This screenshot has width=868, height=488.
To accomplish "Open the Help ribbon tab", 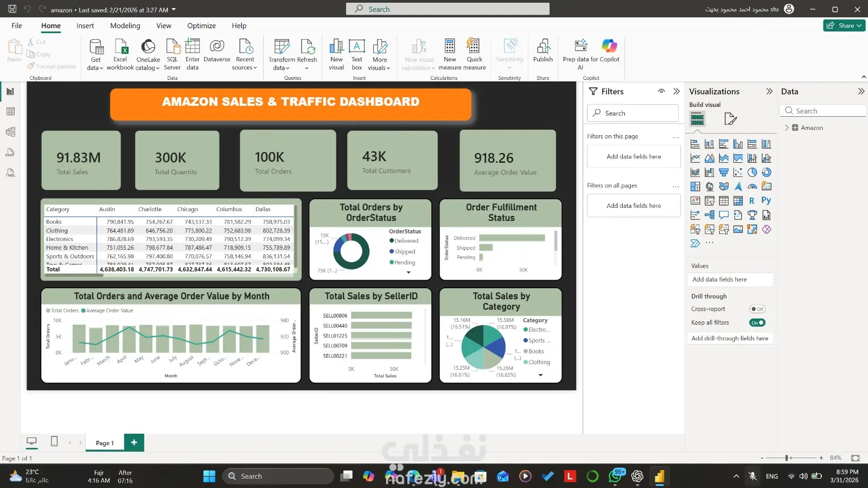I will [239, 26].
